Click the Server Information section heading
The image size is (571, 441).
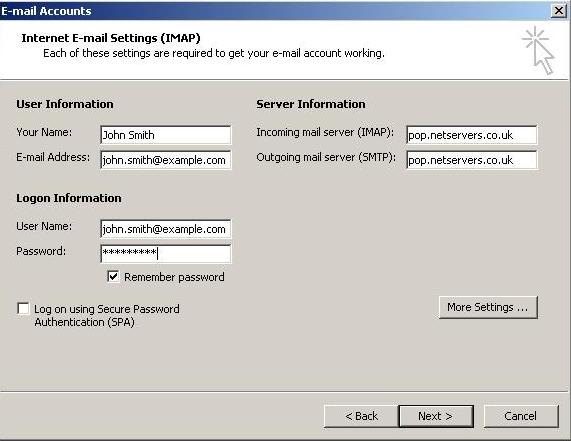click(x=311, y=104)
